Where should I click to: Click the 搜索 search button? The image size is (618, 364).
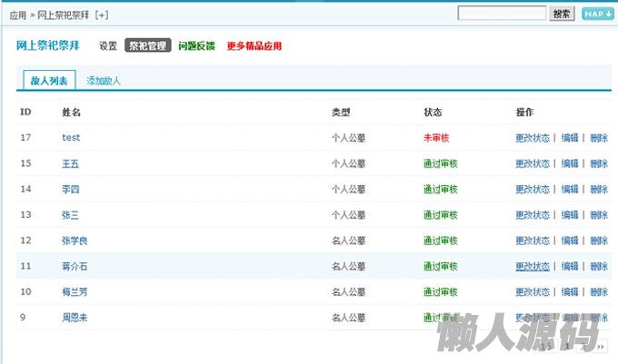pos(562,15)
